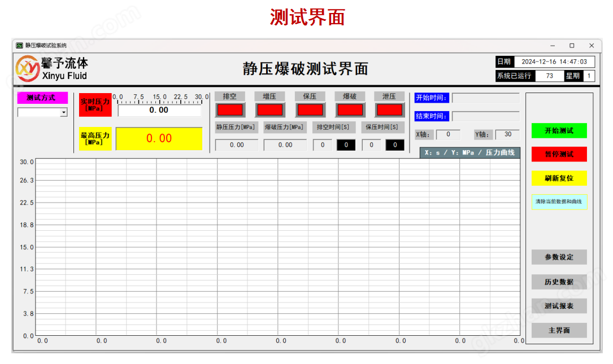The height and width of the screenshot is (364, 613).
Task: Click the red 实时压力 label
Action: 95,104
